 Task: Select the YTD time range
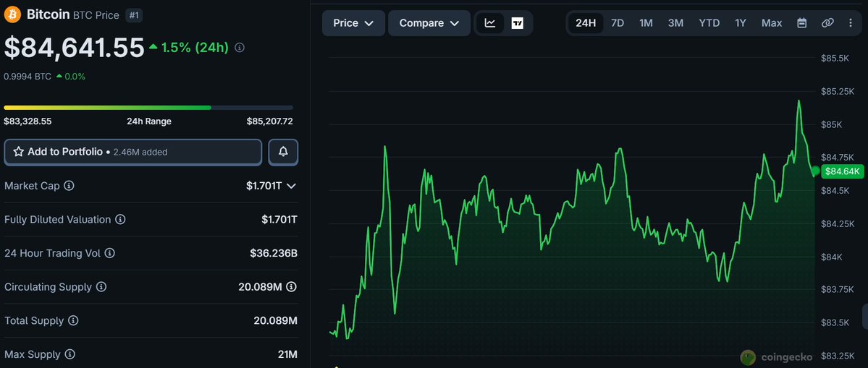pos(709,23)
